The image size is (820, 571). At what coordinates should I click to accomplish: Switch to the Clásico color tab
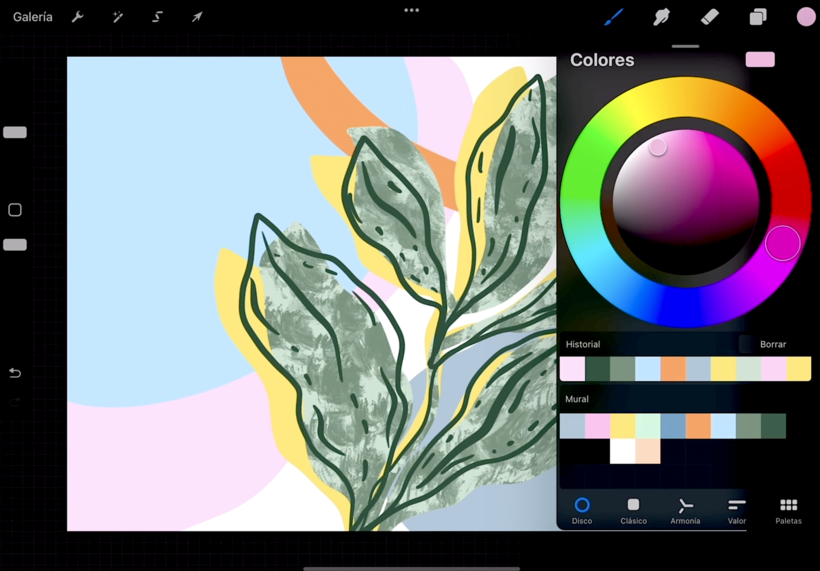633,511
